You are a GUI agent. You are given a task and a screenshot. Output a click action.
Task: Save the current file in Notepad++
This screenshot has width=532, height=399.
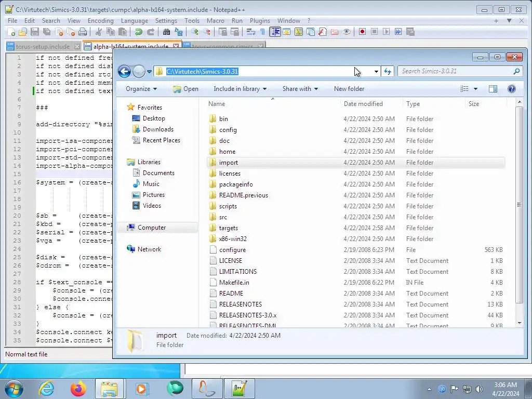(35, 32)
